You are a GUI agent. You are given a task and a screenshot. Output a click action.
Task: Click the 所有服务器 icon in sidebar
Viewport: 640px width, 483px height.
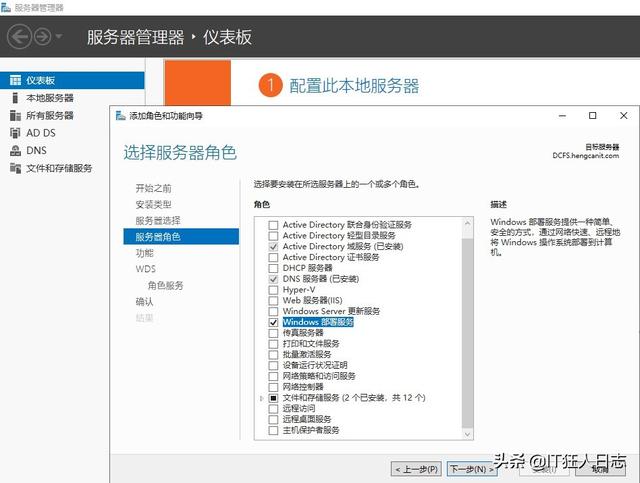(15, 116)
